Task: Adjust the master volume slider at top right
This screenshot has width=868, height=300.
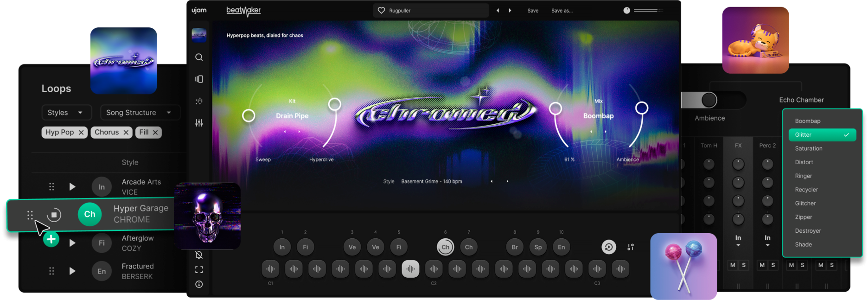Action: [647, 10]
